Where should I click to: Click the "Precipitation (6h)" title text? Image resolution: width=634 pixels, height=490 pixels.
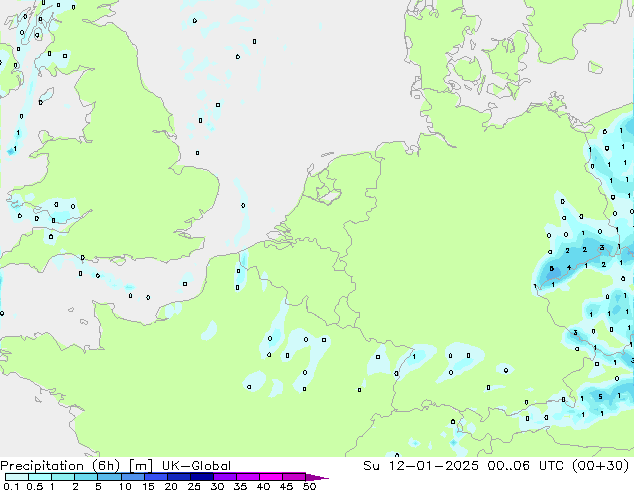60,466
